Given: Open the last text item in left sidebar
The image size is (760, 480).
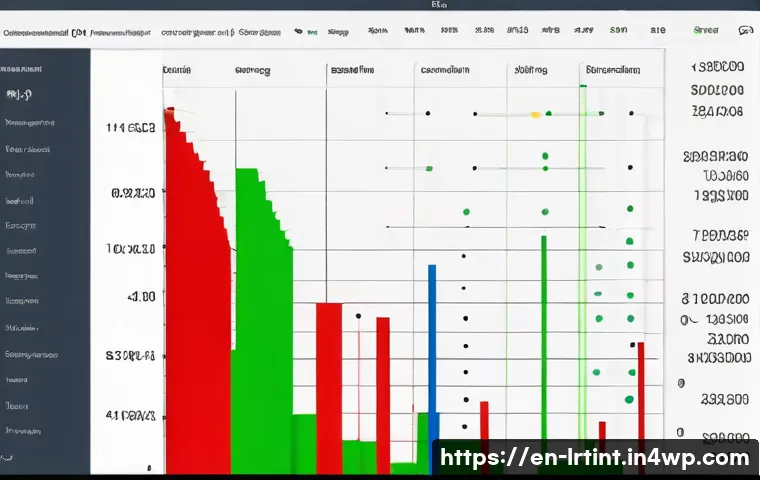Looking at the screenshot, I should (22, 431).
